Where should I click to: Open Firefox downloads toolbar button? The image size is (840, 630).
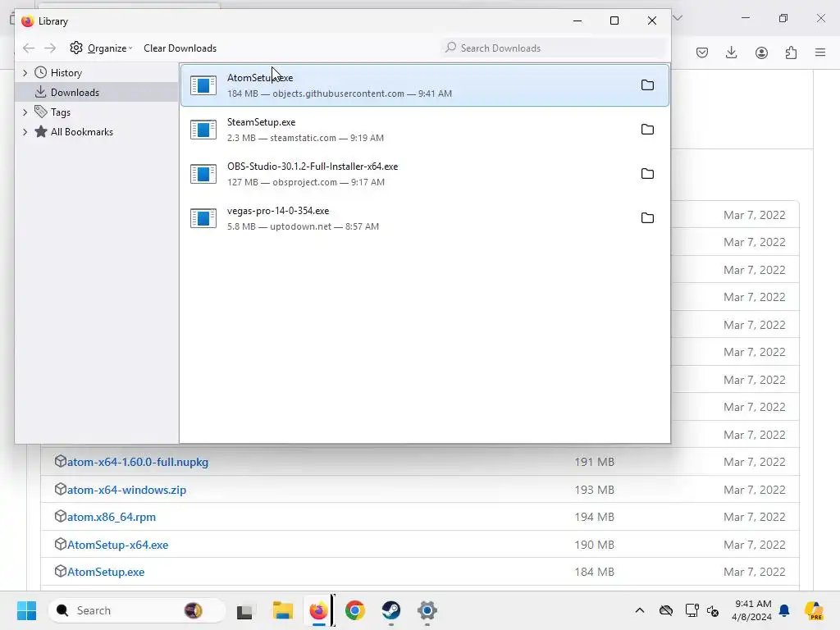pyautogui.click(x=731, y=52)
